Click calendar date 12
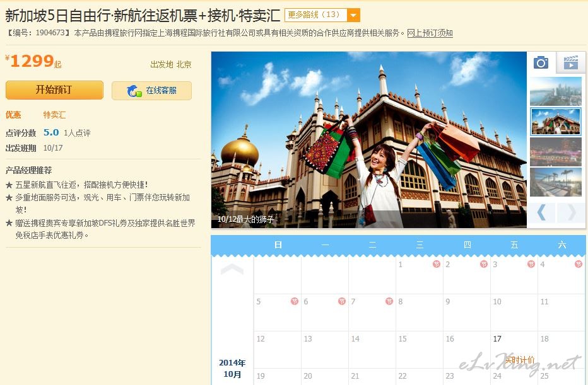Screen dimensions: 588x385 (261, 338)
